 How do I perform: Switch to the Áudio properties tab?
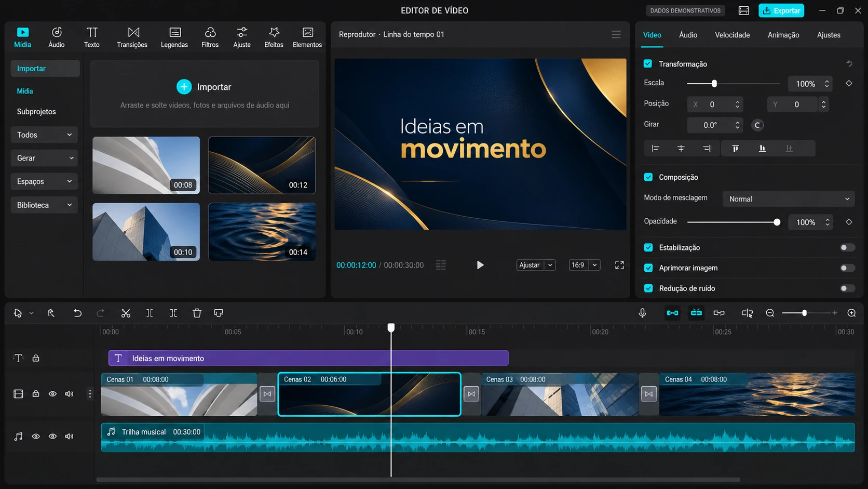pyautogui.click(x=688, y=35)
